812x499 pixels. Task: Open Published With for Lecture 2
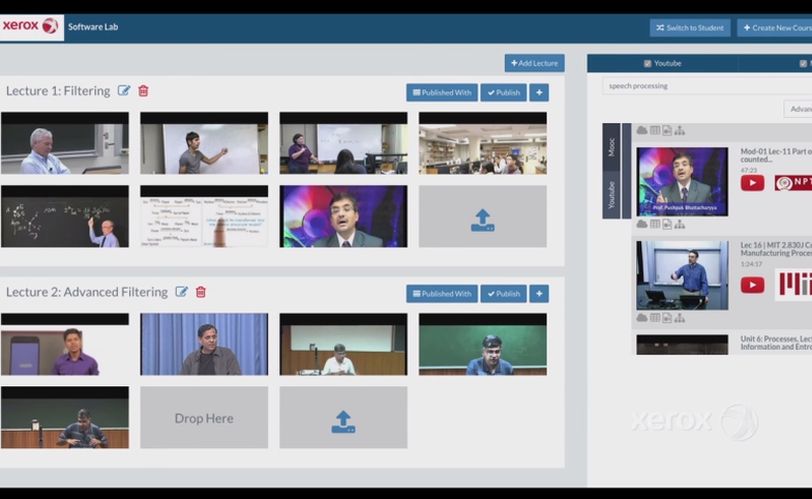click(x=441, y=294)
